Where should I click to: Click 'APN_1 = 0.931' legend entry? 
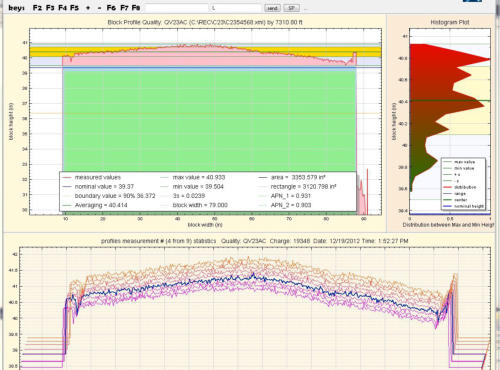[x=285, y=196]
